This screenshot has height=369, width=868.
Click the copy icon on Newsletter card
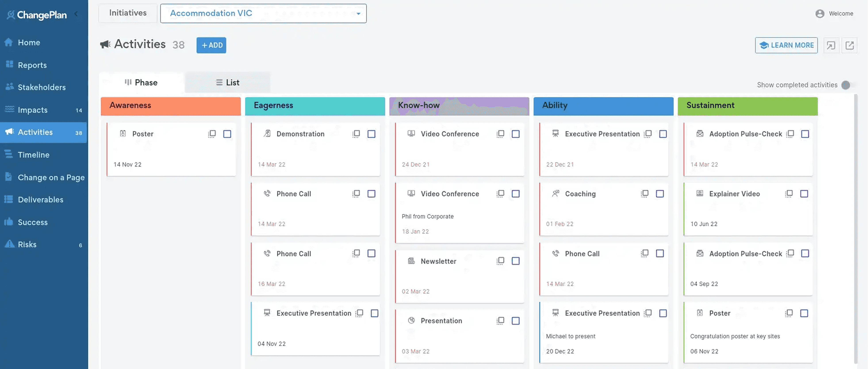[x=500, y=261]
